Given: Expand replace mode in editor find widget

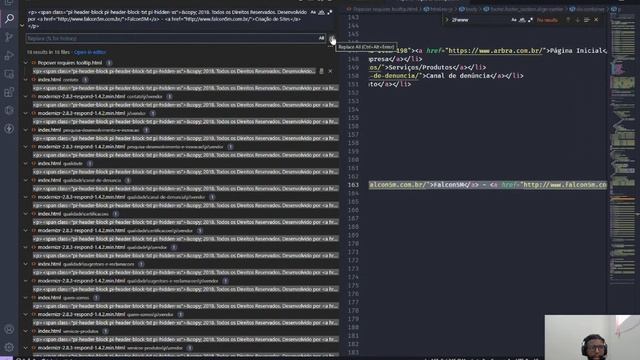Looking at the screenshot, I should pos(447,20).
